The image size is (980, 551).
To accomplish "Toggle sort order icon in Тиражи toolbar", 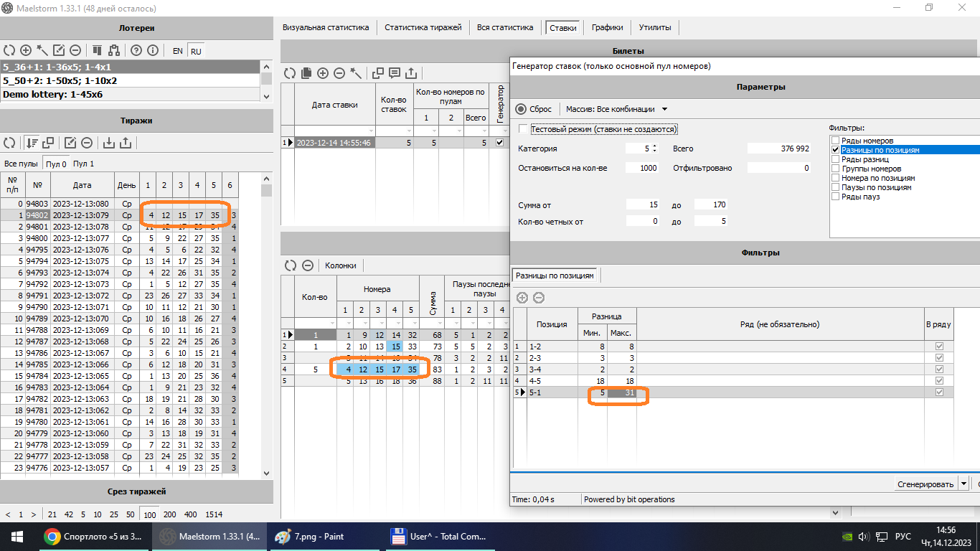I will [32, 143].
